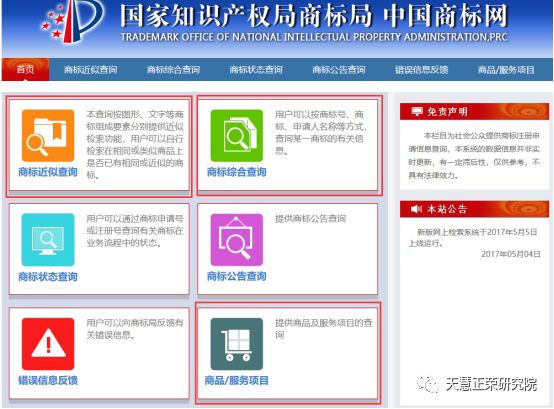This screenshot has height=409, width=554.
Task: Click the blue 商标综合查询 card title link
Action: pos(237,172)
